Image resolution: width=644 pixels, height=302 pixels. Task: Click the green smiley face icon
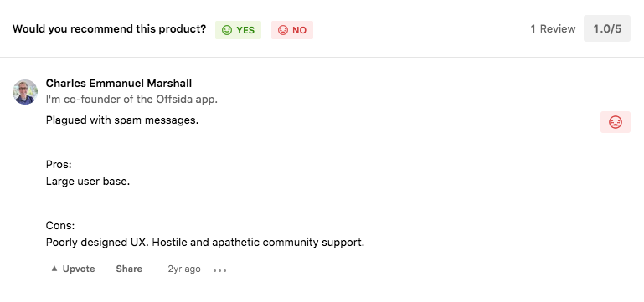[227, 30]
